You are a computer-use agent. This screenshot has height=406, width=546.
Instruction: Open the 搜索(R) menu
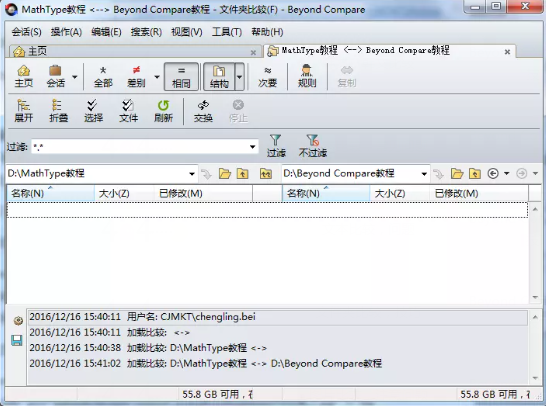(146, 32)
